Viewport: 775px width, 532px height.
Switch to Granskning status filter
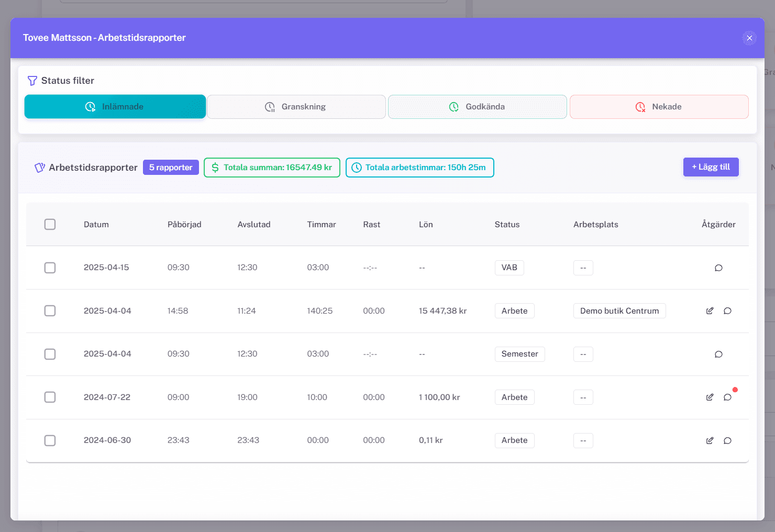(x=296, y=107)
